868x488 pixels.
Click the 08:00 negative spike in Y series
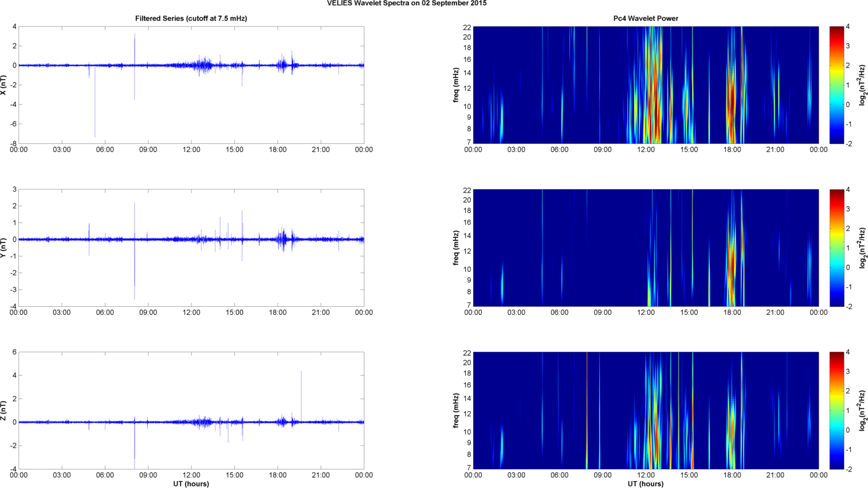pyautogui.click(x=135, y=281)
